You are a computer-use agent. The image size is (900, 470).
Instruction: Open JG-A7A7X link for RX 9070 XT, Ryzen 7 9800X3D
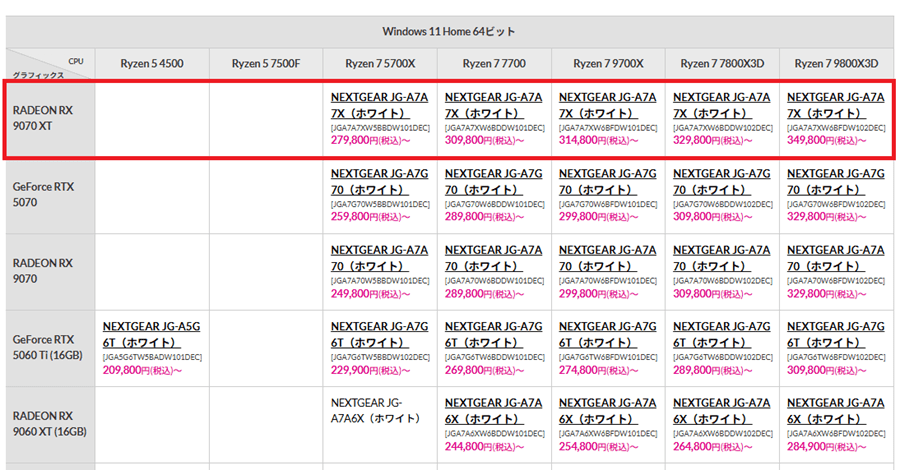pyautogui.click(x=836, y=106)
